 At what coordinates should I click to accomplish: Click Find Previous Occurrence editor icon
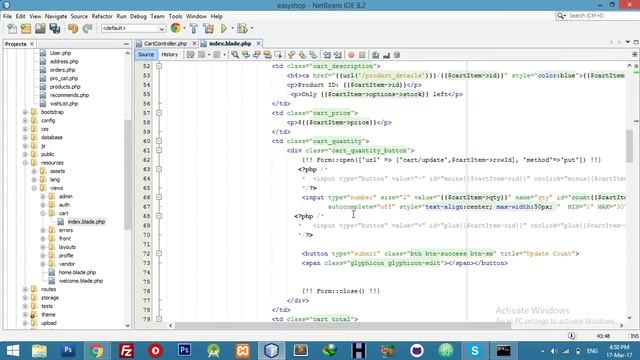[246, 55]
